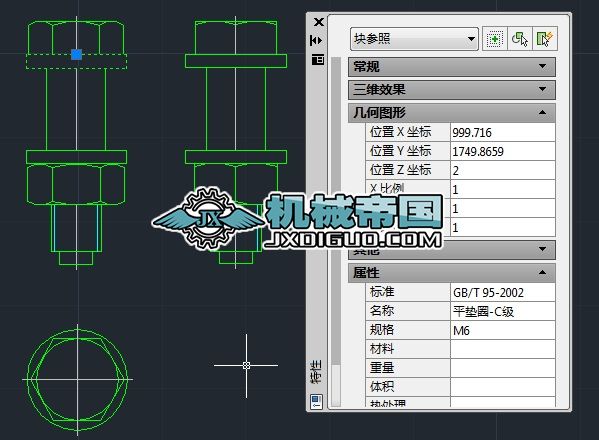The image size is (599, 440).
Task: Select the 体积 property label
Action: (408, 387)
